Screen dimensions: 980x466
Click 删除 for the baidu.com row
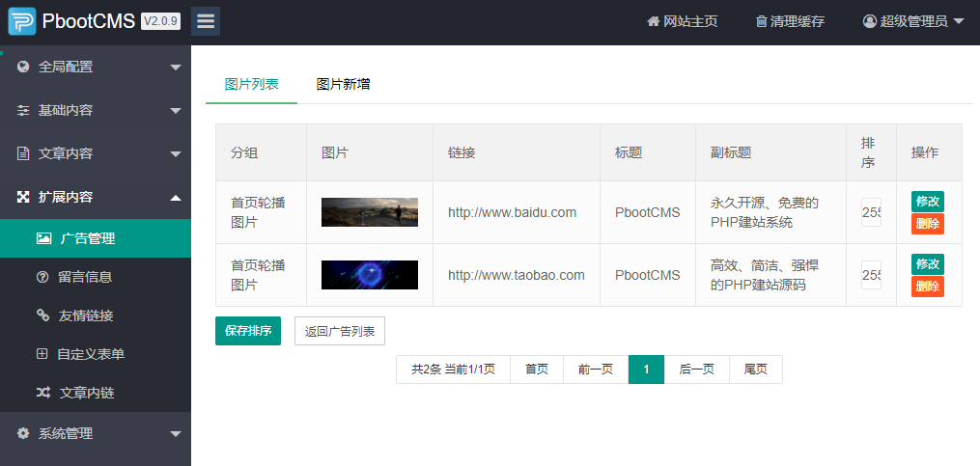click(928, 224)
